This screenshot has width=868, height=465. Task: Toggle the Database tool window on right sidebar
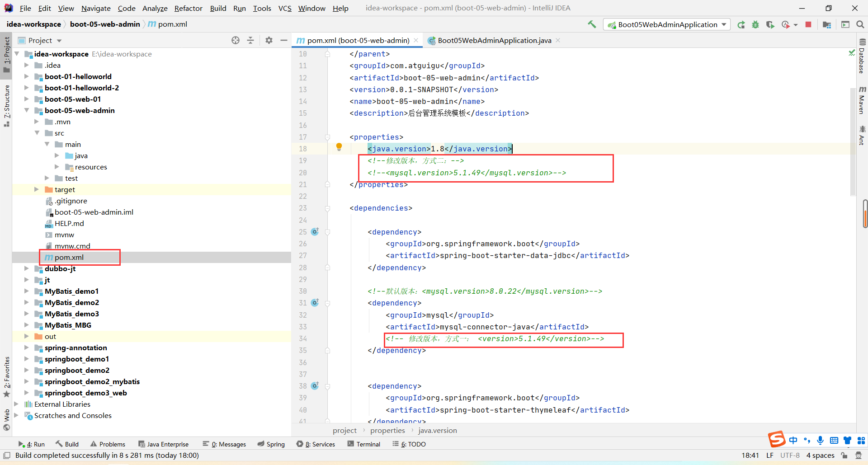click(x=862, y=56)
